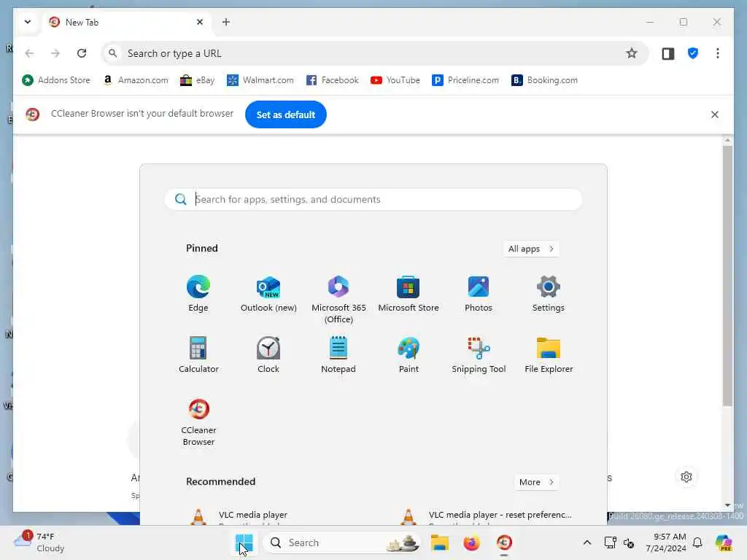Viewport: 747px width, 560px height.
Task: Open Edge from pinned apps
Action: pyautogui.click(x=198, y=294)
